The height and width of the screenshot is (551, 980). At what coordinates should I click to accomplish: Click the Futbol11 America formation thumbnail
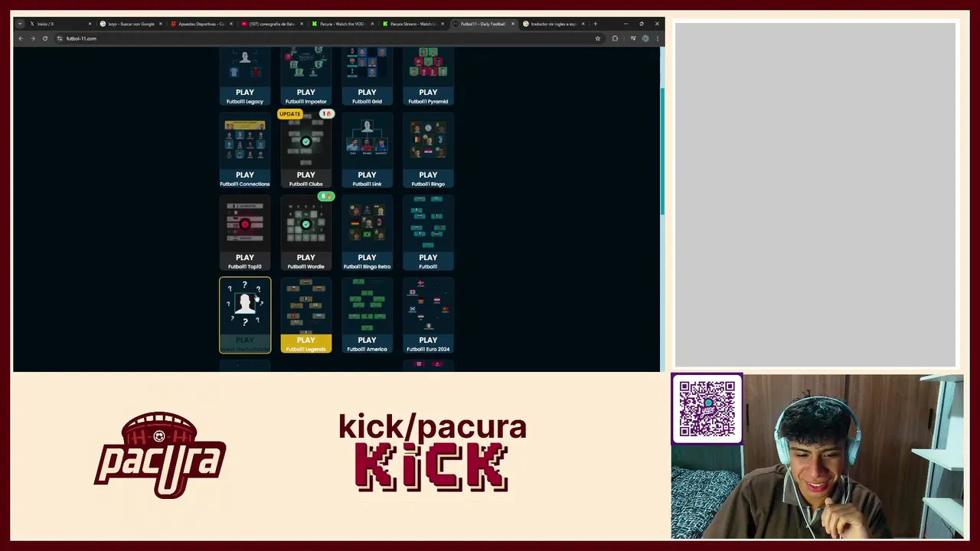pyautogui.click(x=367, y=307)
